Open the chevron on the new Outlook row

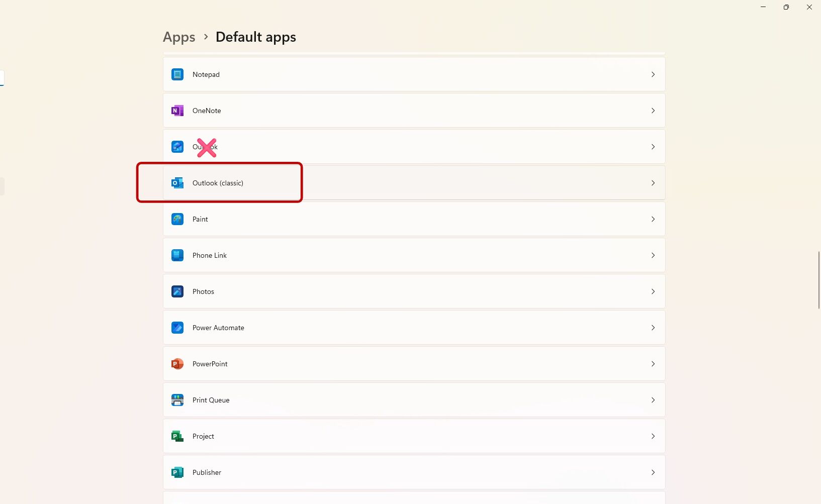point(653,147)
